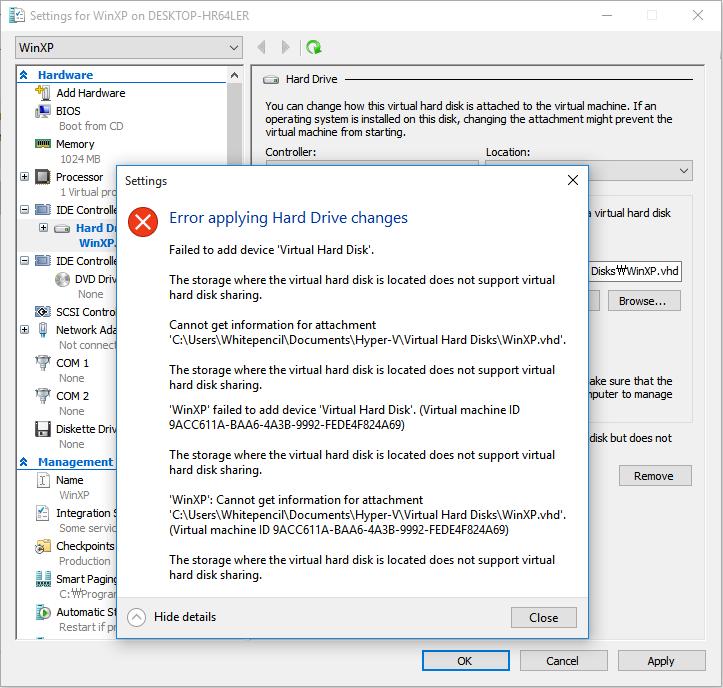The height and width of the screenshot is (688, 723).
Task: Click the COM 1 port icon
Action: [x=43, y=363]
